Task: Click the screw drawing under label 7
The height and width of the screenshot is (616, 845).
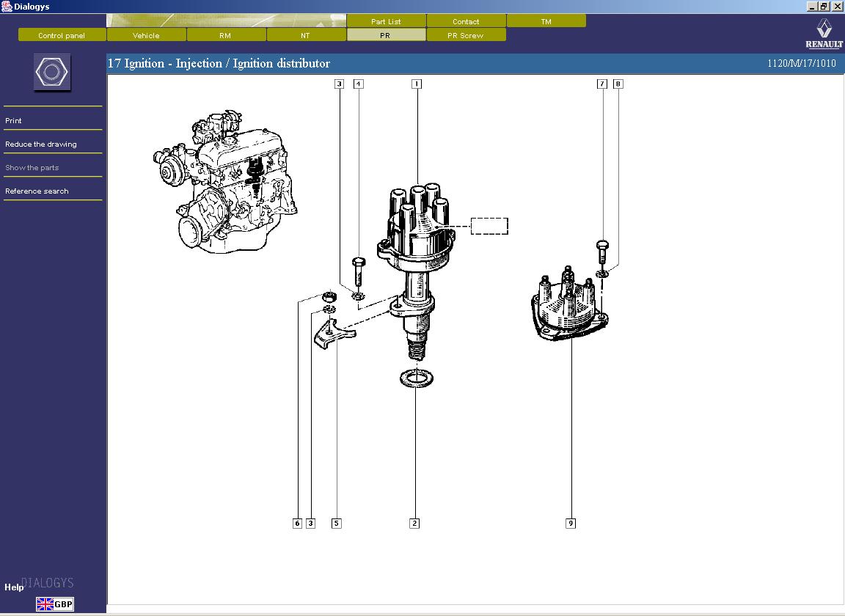Action: coord(602,252)
